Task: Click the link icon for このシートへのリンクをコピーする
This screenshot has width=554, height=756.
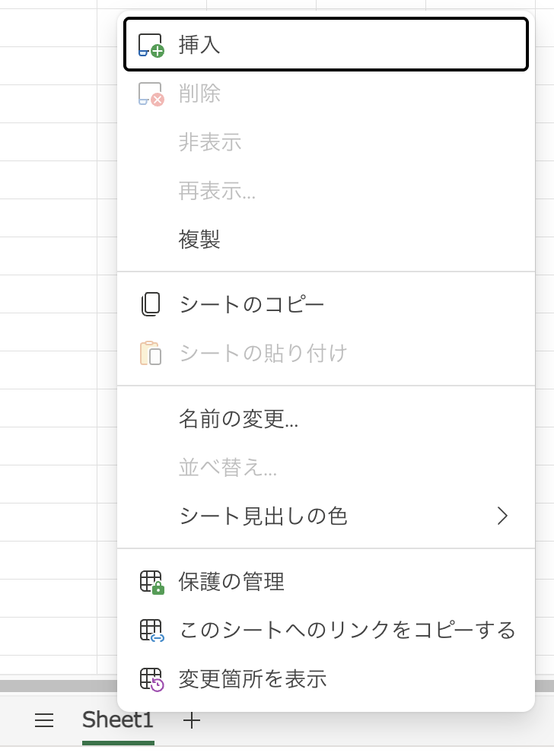Action: [151, 631]
